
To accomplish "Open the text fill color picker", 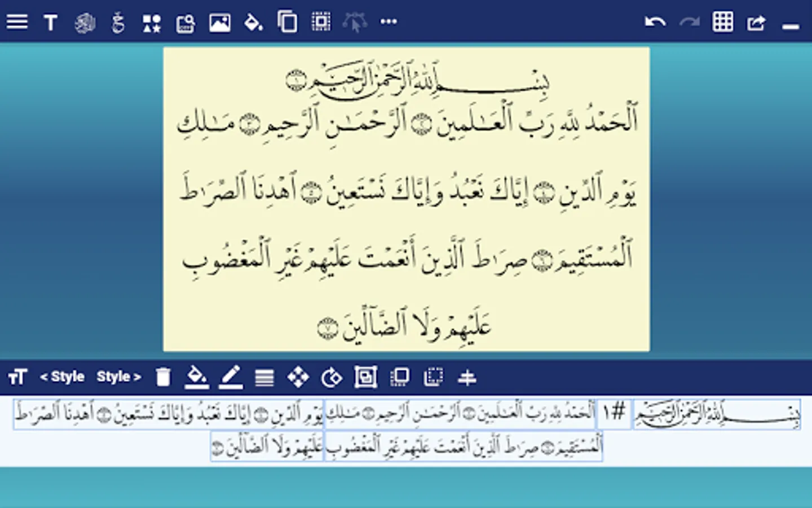I will click(197, 376).
